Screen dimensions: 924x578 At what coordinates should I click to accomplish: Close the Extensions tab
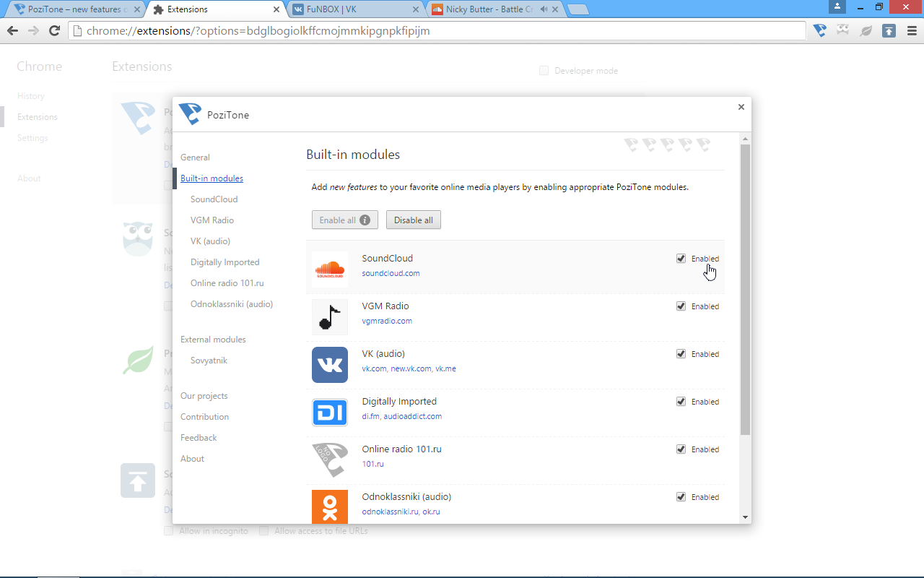coord(276,9)
